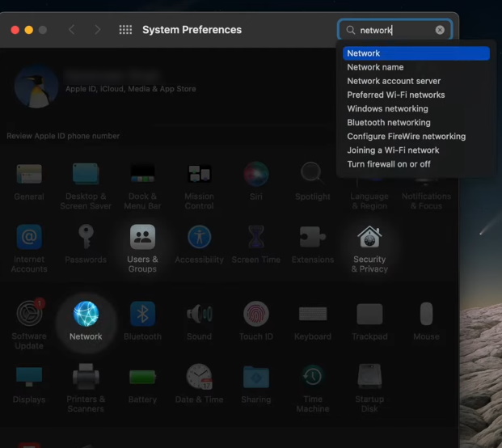Clear the search field text

[x=440, y=30]
